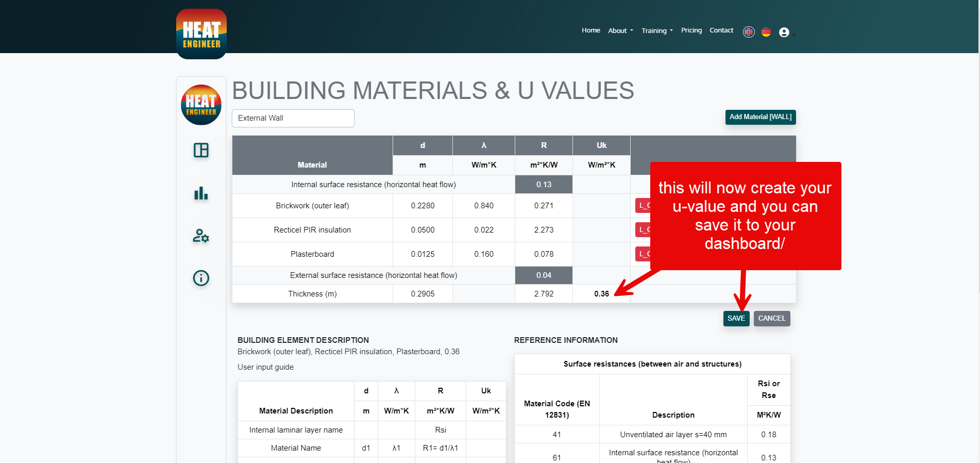Image resolution: width=980 pixels, height=463 pixels.
Task: Click the User input guide label
Action: [x=265, y=367]
